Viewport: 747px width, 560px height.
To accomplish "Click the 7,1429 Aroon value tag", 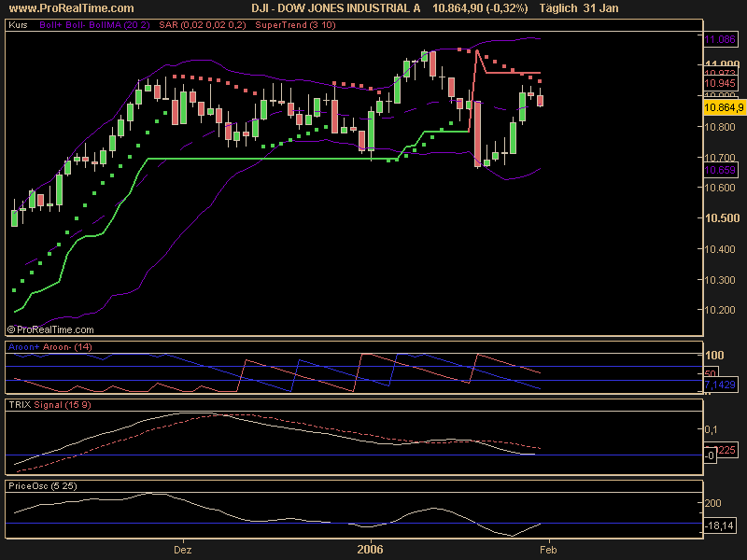I will click(x=720, y=385).
